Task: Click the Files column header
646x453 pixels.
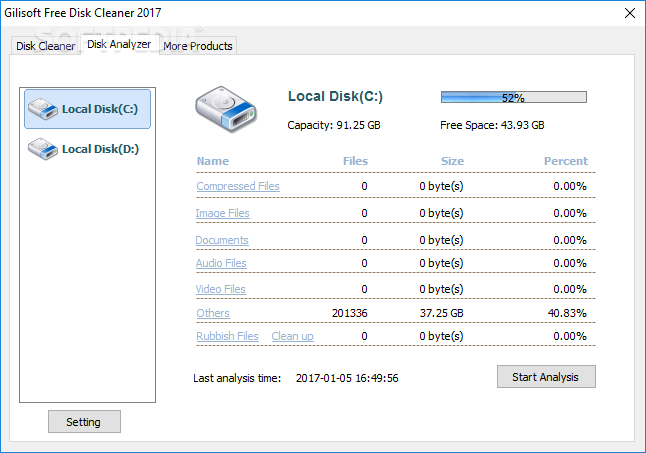Action: pyautogui.click(x=355, y=161)
